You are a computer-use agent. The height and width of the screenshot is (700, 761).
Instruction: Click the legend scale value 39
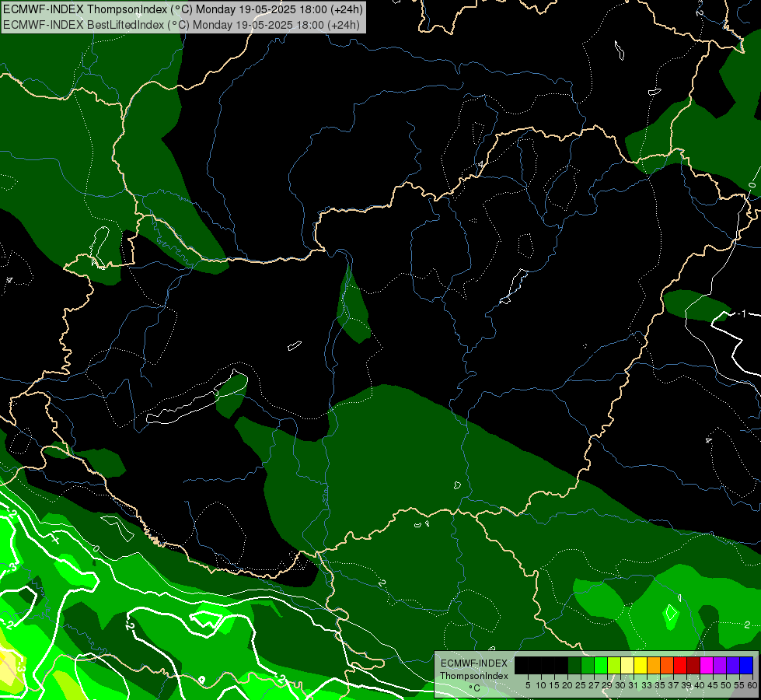(686, 685)
